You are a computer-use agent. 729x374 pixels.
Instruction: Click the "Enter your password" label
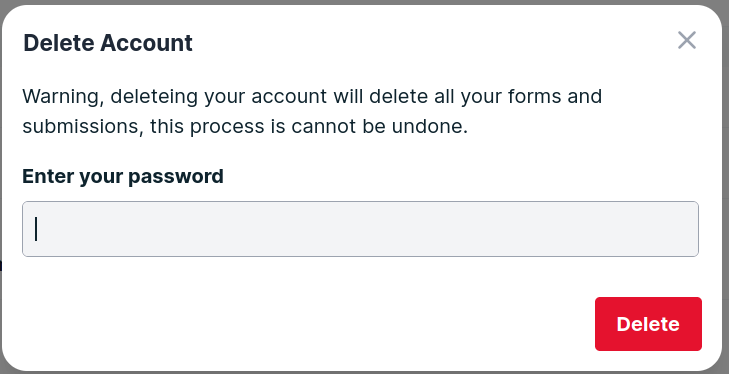tap(123, 177)
